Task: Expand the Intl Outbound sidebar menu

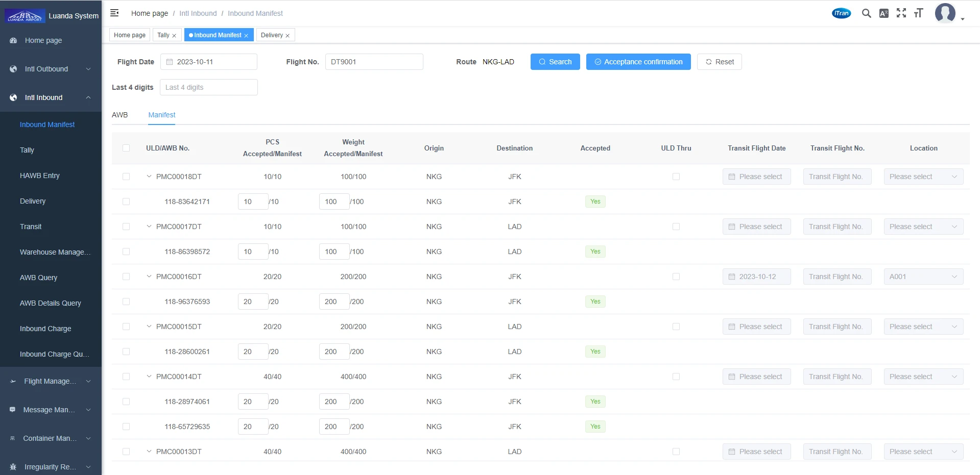Action: [51, 69]
